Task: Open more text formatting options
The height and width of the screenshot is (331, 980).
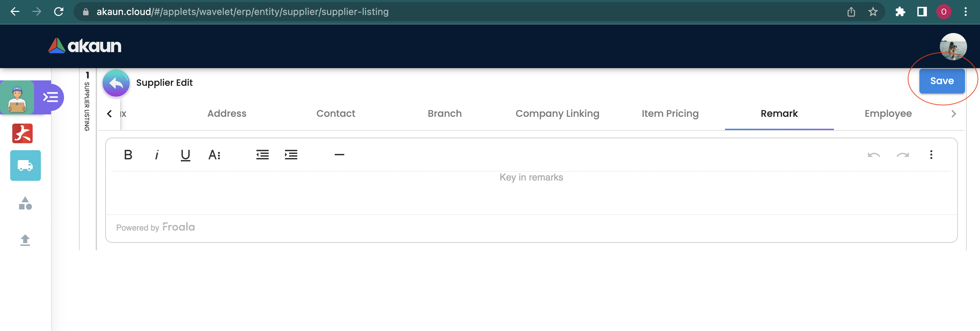Action: coord(214,155)
